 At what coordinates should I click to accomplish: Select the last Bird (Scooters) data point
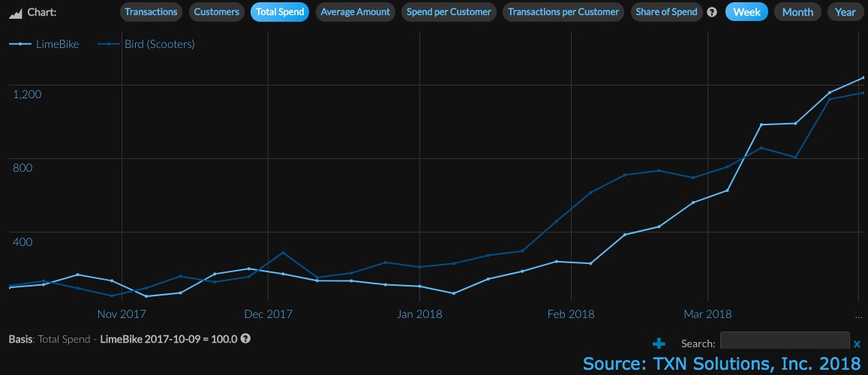pos(863,92)
